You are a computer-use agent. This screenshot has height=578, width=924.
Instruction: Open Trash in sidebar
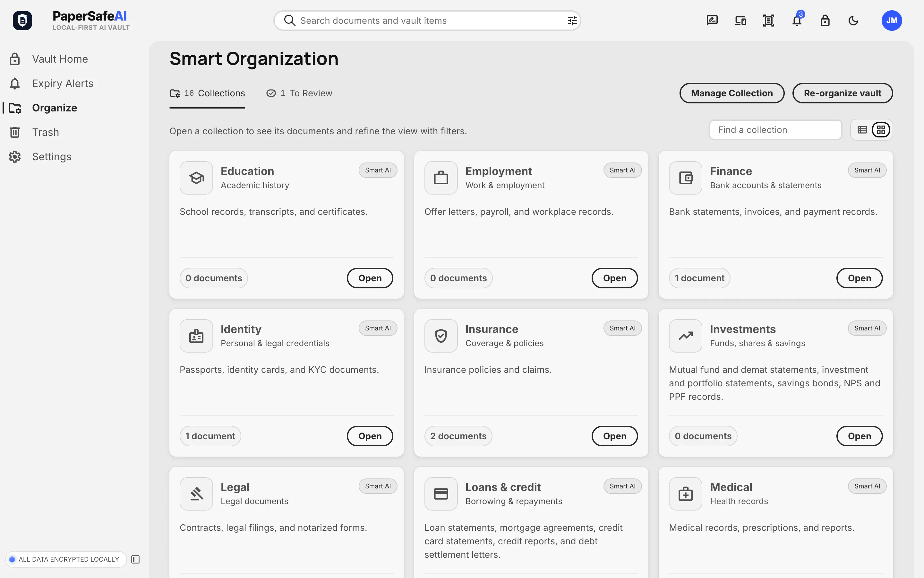(x=34, y=132)
